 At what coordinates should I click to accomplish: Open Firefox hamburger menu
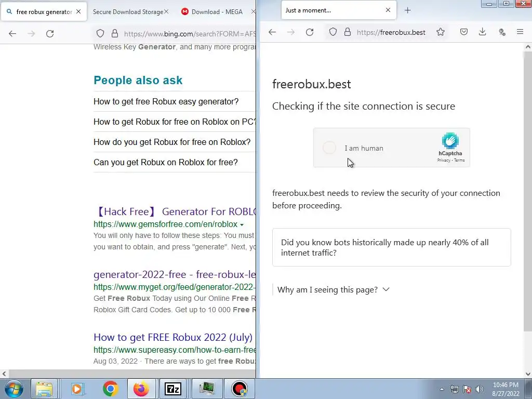click(x=520, y=32)
